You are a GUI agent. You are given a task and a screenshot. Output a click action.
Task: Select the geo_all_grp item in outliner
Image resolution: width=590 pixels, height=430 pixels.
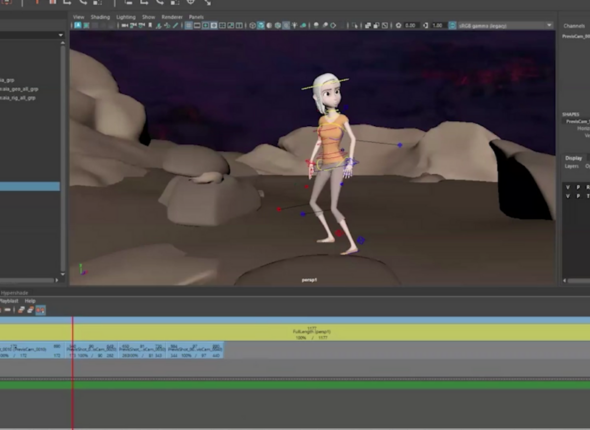point(19,89)
